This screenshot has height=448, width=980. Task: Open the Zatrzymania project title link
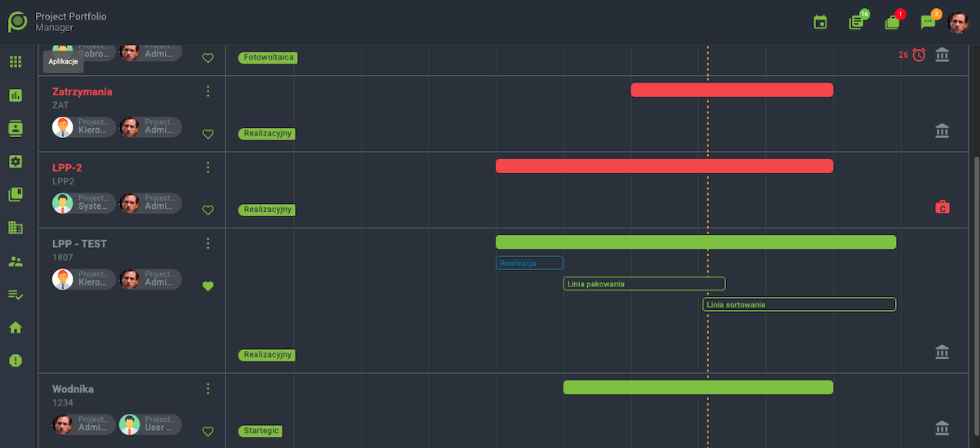coord(82,92)
